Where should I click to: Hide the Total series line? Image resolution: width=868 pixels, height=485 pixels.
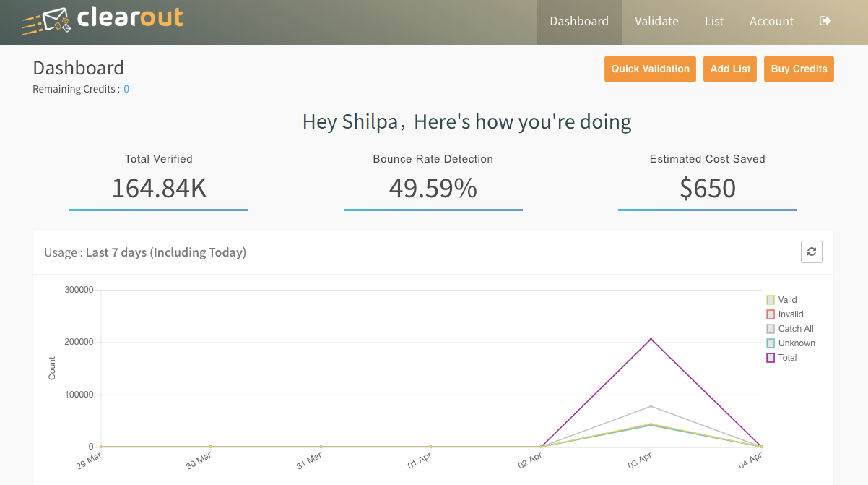click(771, 358)
